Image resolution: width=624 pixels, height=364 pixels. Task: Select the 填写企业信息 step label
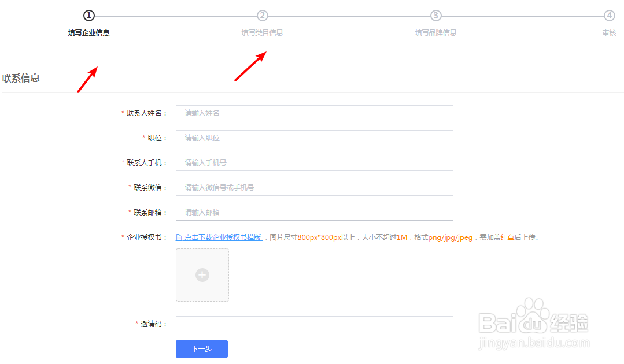(x=88, y=32)
